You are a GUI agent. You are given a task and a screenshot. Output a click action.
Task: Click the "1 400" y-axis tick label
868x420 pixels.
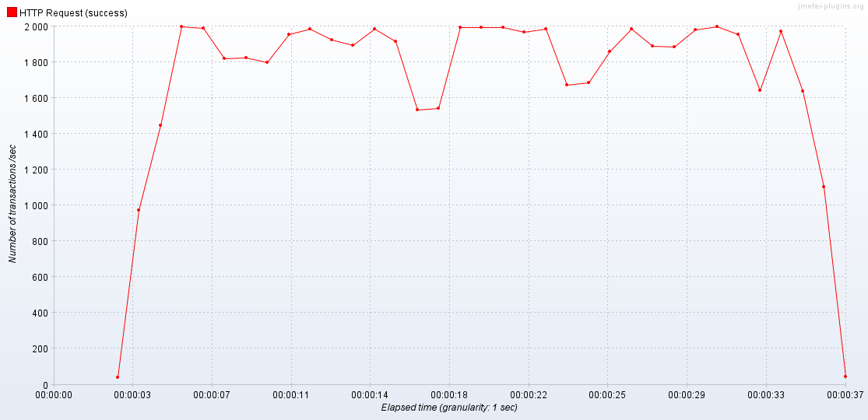pos(37,134)
